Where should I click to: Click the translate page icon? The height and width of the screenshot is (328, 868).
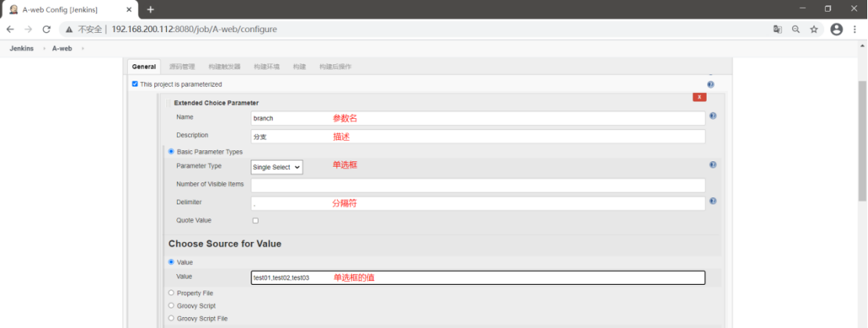click(777, 29)
